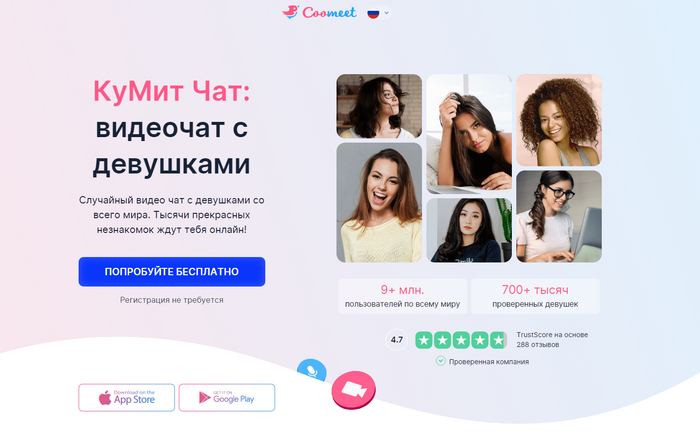Click the 700+ тысяч verified girls card
The width and height of the screenshot is (700, 432).
(x=535, y=296)
